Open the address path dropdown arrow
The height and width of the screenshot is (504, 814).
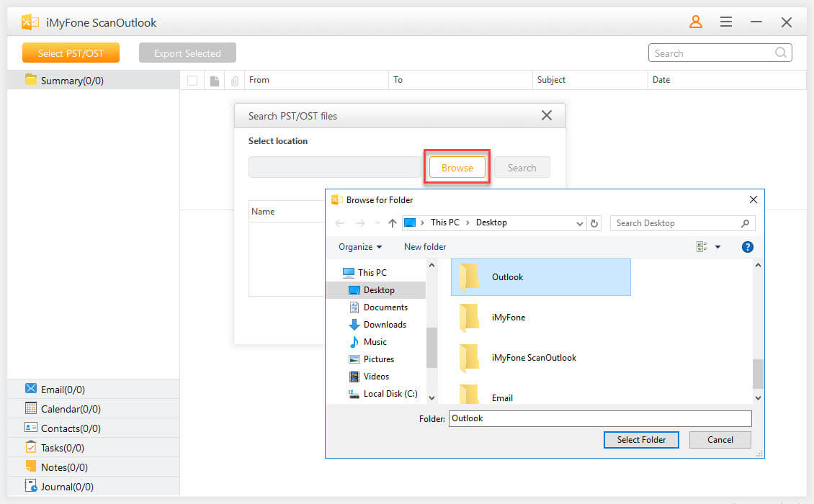[580, 223]
